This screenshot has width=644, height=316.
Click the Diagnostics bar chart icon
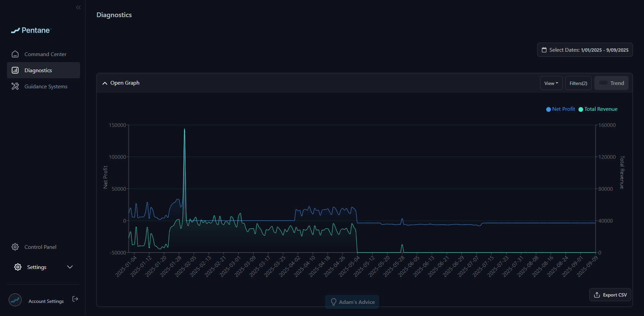point(15,70)
